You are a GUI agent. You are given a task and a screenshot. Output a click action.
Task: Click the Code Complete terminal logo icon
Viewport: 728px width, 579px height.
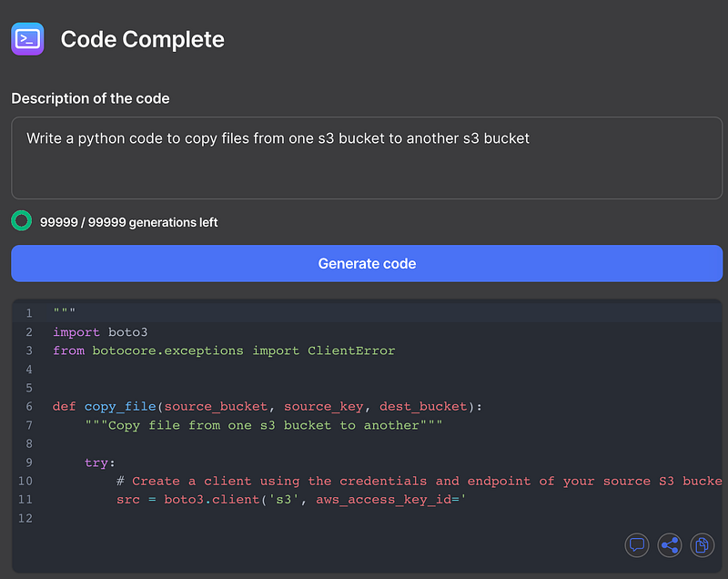tap(27, 39)
